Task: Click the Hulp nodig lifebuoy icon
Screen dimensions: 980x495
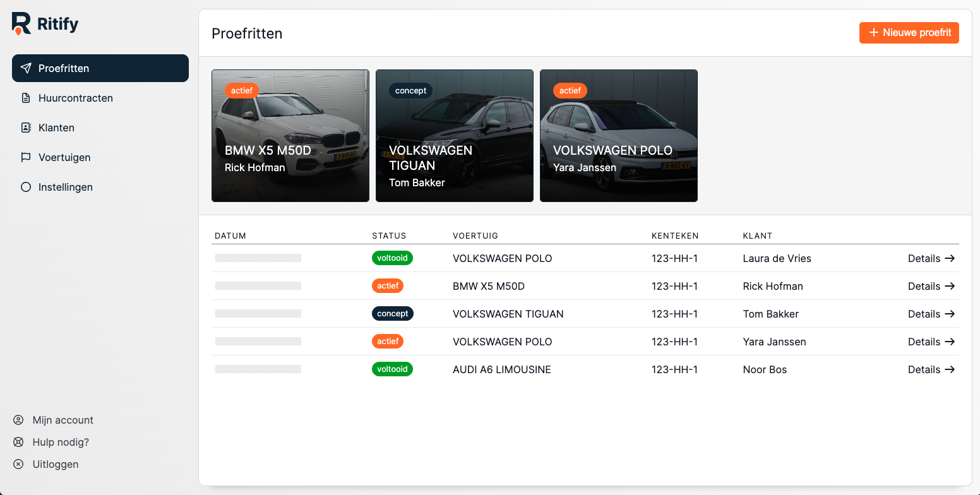Action: pyautogui.click(x=18, y=442)
